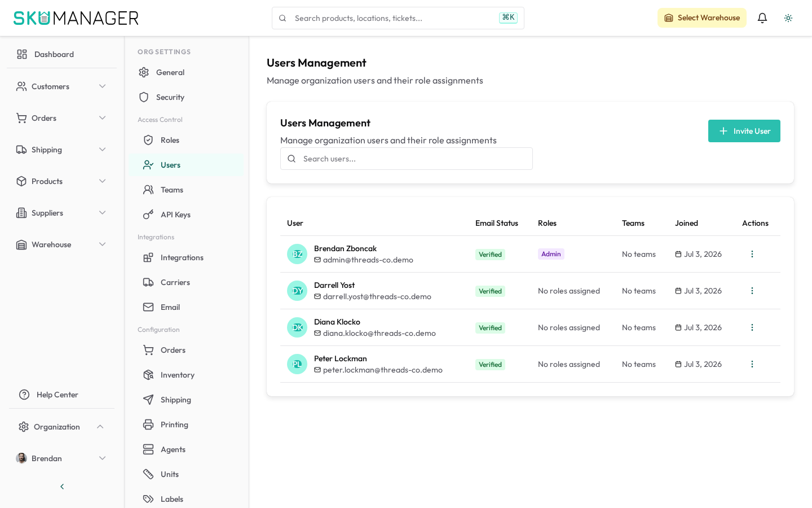Image resolution: width=812 pixels, height=508 pixels.
Task: Expand the Customers menu chevron
Action: [x=103, y=86]
